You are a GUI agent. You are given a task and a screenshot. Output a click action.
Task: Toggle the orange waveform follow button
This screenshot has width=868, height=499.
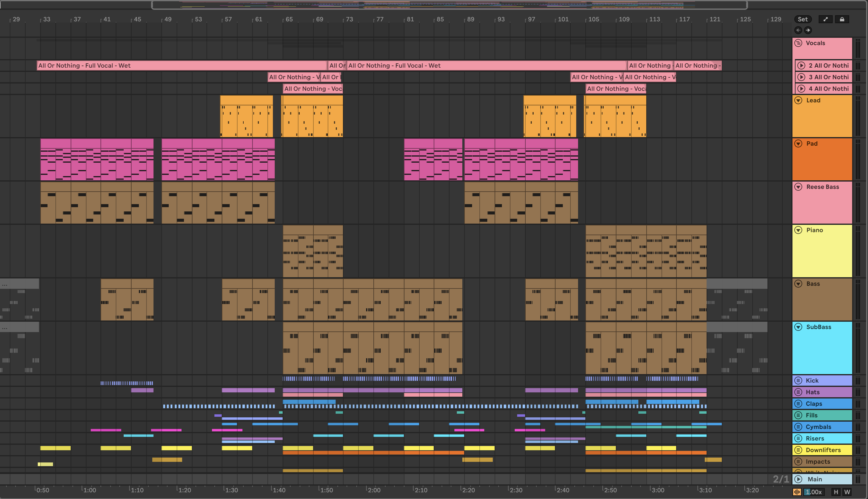(x=797, y=492)
